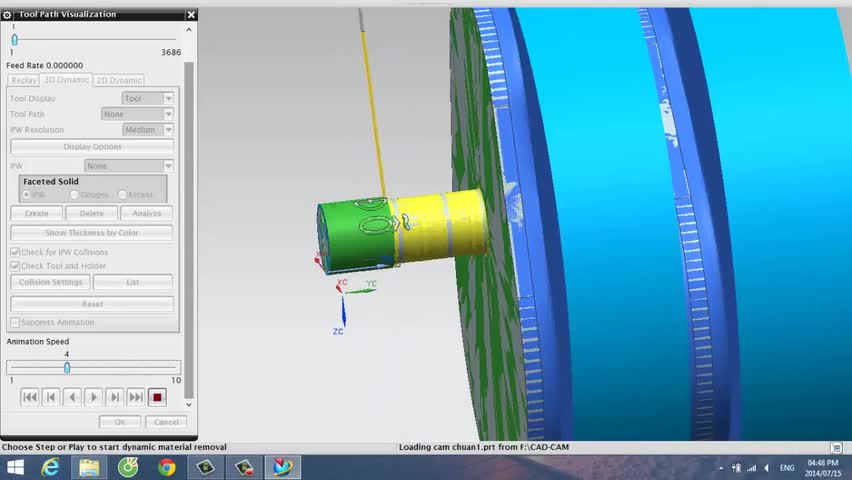Open the Tool Path dropdown set to None

pyautogui.click(x=137, y=114)
